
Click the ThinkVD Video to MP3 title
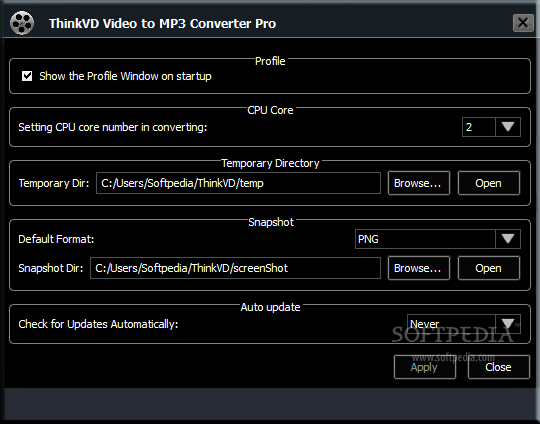pos(162,23)
